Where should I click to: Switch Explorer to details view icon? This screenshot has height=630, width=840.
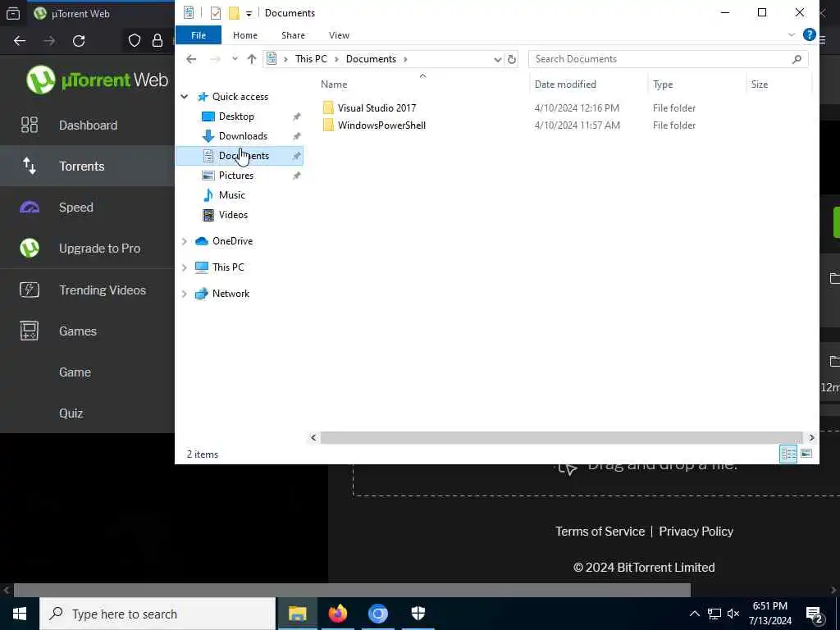click(x=788, y=454)
